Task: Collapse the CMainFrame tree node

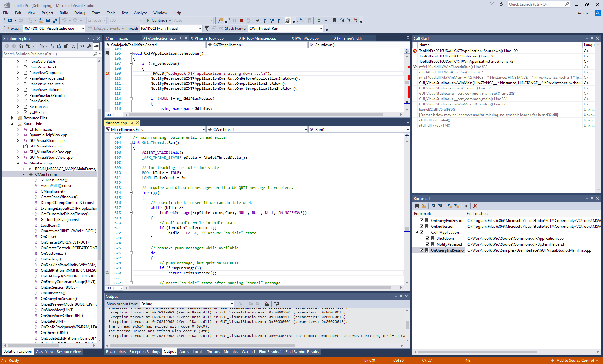Action: [23, 174]
